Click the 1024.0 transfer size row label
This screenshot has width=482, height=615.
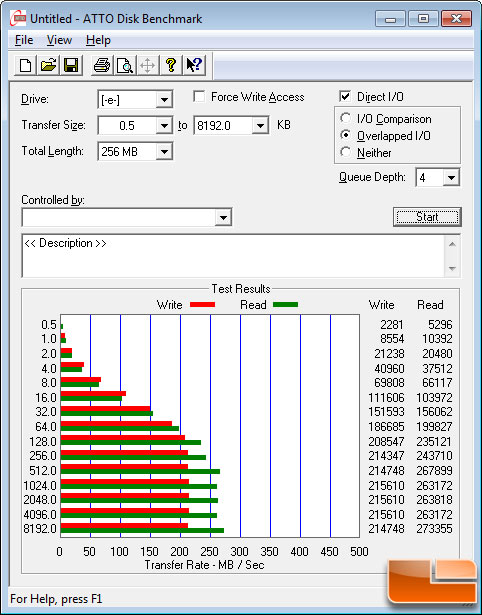tap(40, 486)
